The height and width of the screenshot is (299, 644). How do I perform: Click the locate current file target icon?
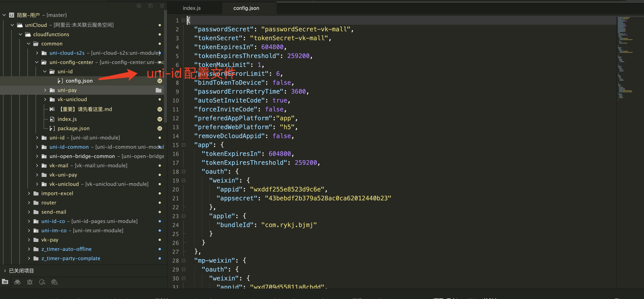coord(139,6)
